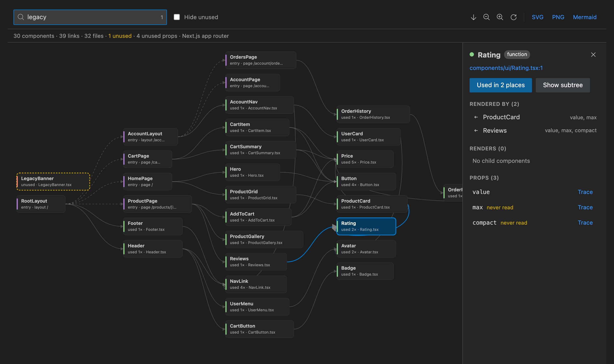Trace the value prop
The image size is (614, 364).
(585, 192)
